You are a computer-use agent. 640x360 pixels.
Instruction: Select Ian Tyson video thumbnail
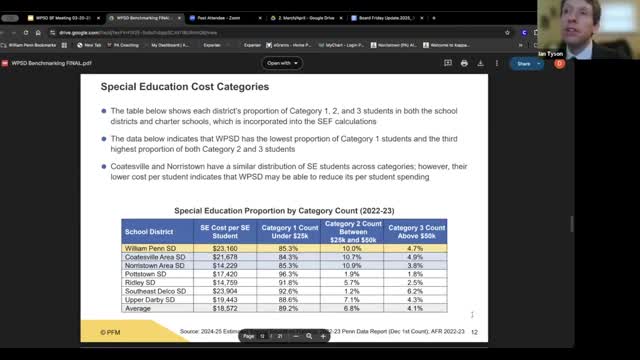pyautogui.click(x=588, y=29)
